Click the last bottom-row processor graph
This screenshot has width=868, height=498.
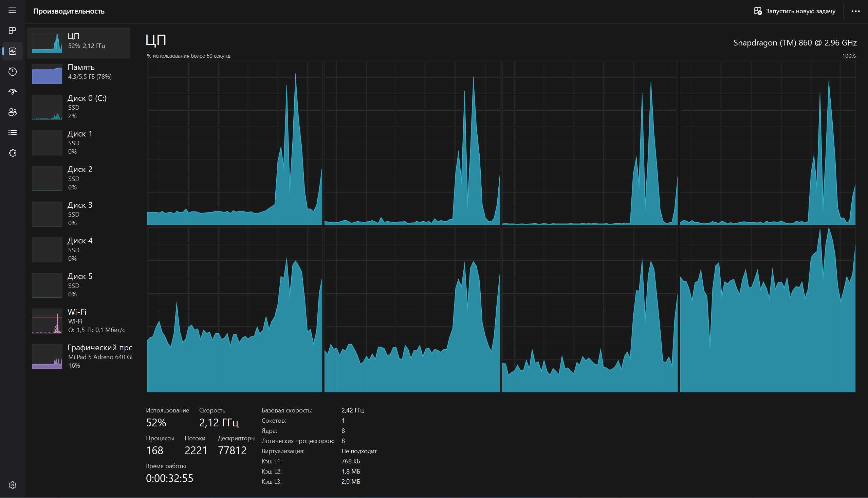pyautogui.click(x=768, y=310)
